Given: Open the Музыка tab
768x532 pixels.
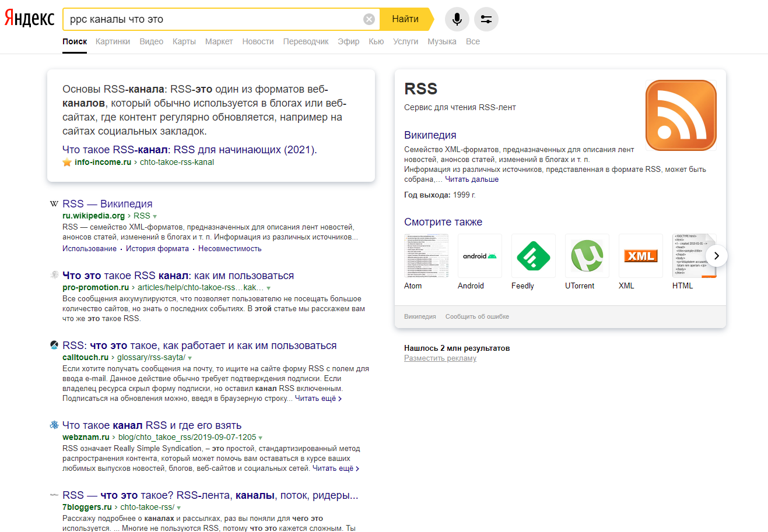Looking at the screenshot, I should coord(442,41).
